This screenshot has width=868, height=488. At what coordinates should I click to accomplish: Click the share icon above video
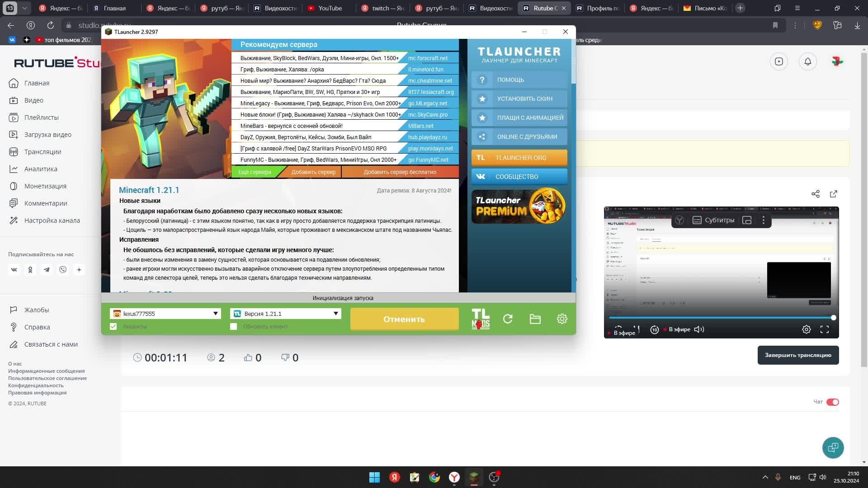(x=815, y=194)
